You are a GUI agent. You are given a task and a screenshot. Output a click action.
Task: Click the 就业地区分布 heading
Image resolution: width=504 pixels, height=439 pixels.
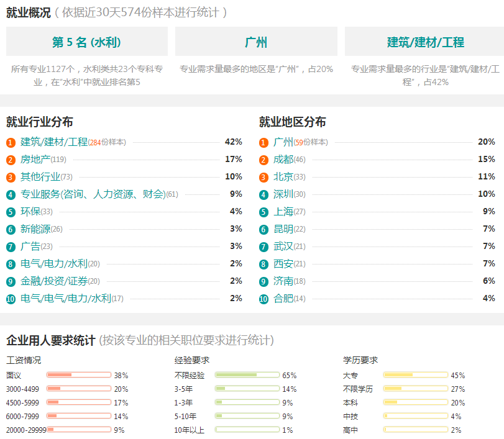tap(293, 122)
